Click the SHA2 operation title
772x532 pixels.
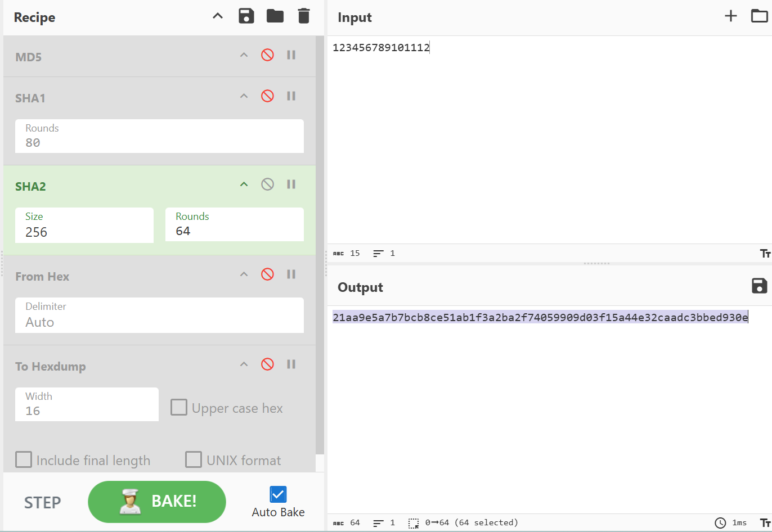(31, 187)
